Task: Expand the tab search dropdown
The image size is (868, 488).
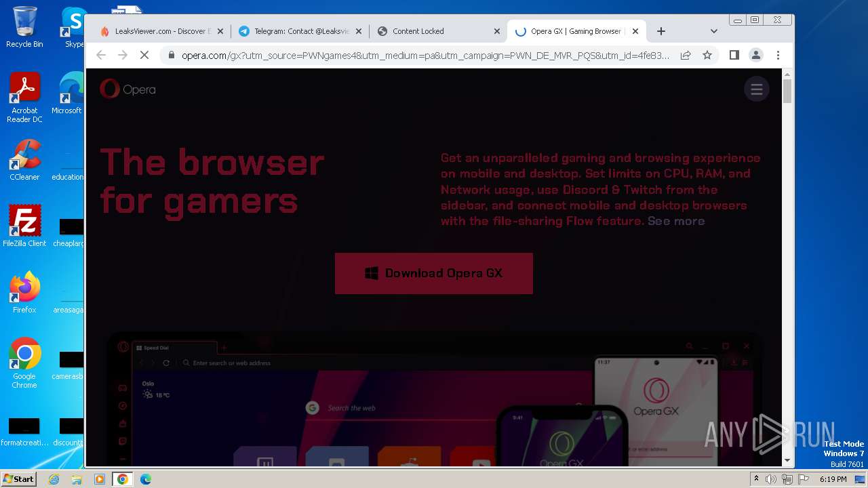Action: point(713,31)
